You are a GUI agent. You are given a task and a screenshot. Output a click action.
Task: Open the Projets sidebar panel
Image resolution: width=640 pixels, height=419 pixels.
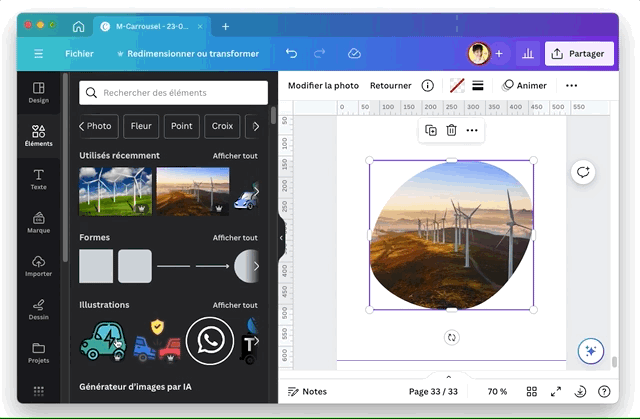click(38, 353)
